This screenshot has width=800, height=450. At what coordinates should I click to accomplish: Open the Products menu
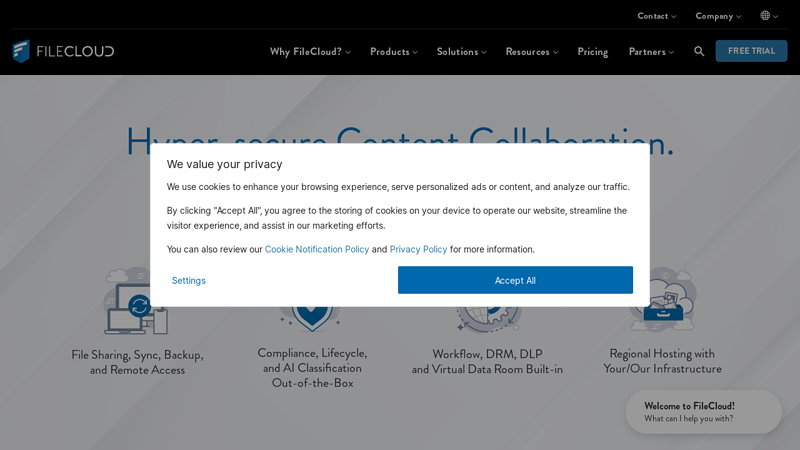(394, 52)
